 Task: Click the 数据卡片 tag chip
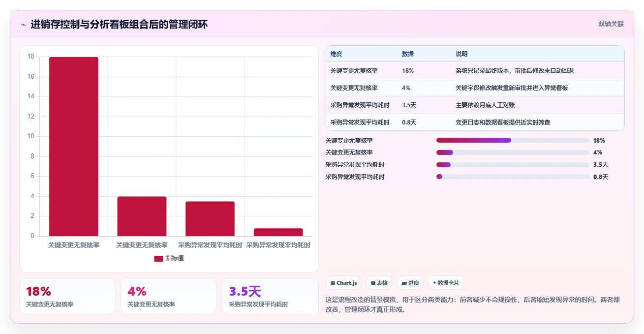(x=446, y=283)
